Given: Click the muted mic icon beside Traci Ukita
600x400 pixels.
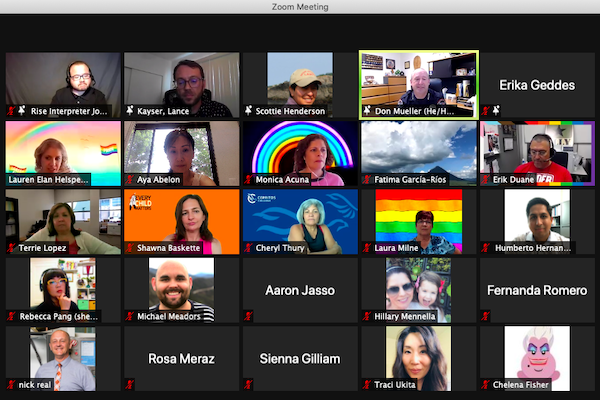Looking at the screenshot, I should click(367, 384).
